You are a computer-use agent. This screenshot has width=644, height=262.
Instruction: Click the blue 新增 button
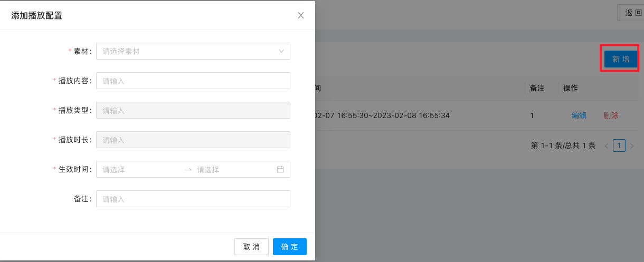click(x=620, y=59)
